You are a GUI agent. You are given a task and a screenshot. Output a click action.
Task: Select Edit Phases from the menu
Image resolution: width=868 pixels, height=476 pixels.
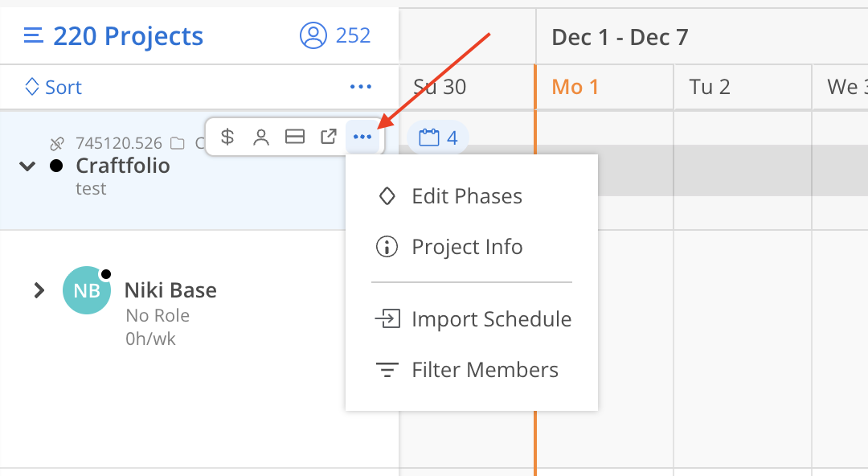point(467,196)
